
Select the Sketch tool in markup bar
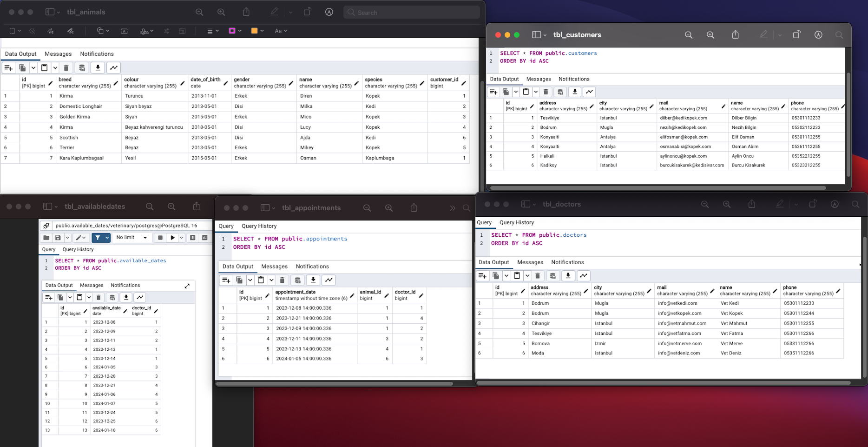pos(50,31)
